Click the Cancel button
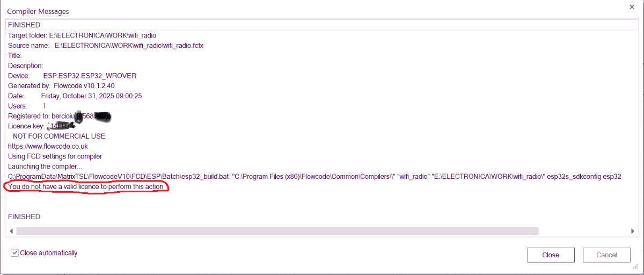This screenshot has height=275, width=644. point(607,255)
